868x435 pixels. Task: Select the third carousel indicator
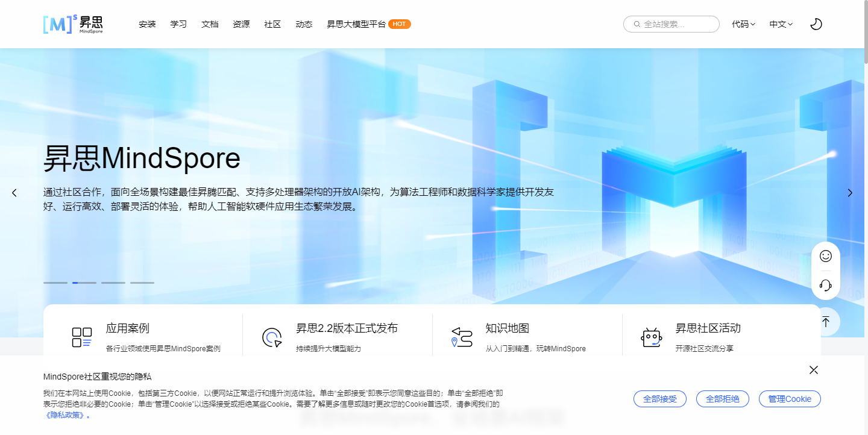pyautogui.click(x=113, y=283)
